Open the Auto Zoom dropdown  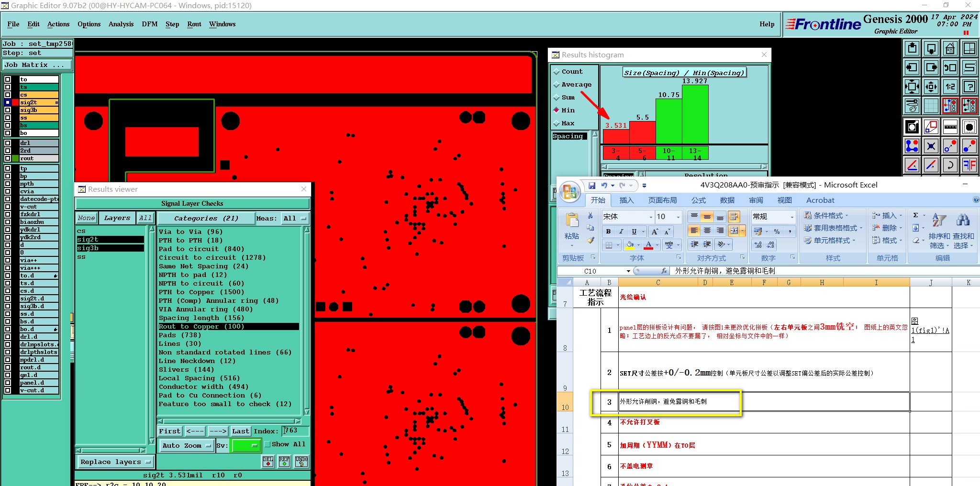[x=186, y=445]
